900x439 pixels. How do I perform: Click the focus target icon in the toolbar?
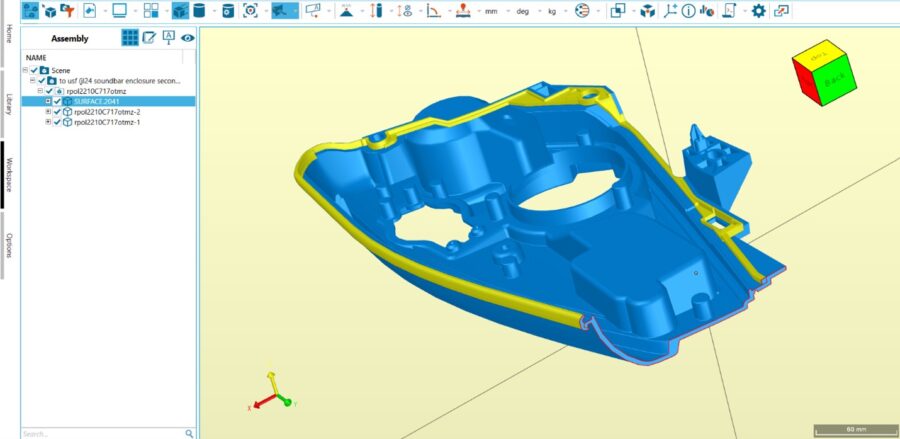pos(250,11)
